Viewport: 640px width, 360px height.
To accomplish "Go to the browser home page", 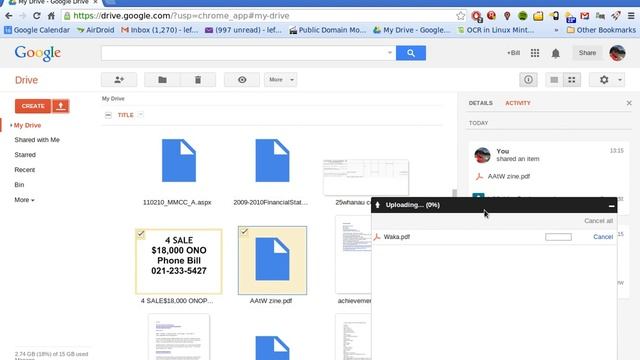I will tap(51, 16).
